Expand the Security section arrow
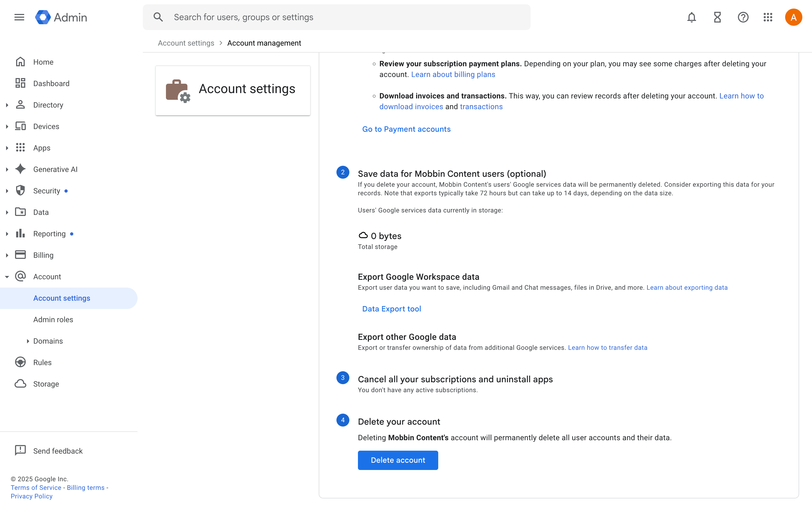 point(7,191)
